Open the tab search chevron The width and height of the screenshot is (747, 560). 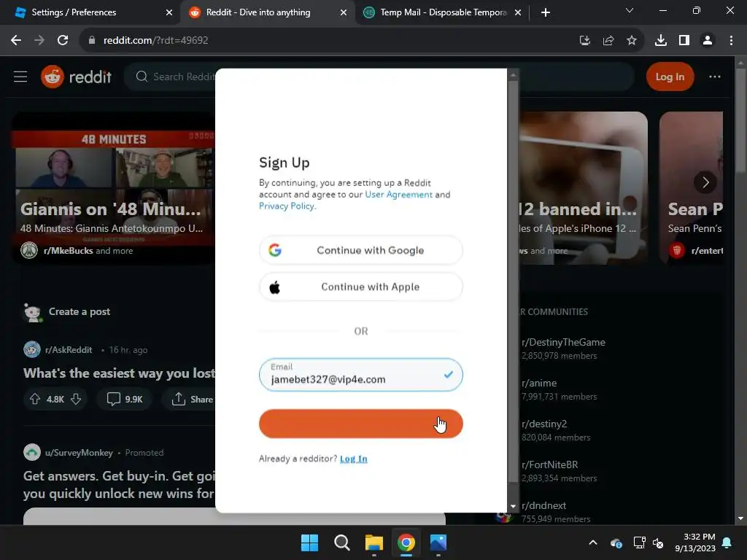tap(630, 10)
